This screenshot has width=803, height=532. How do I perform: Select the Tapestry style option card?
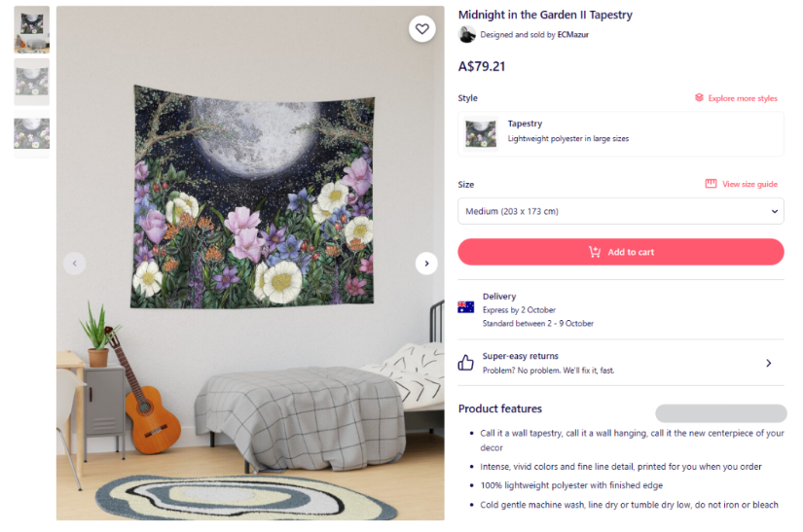621,133
